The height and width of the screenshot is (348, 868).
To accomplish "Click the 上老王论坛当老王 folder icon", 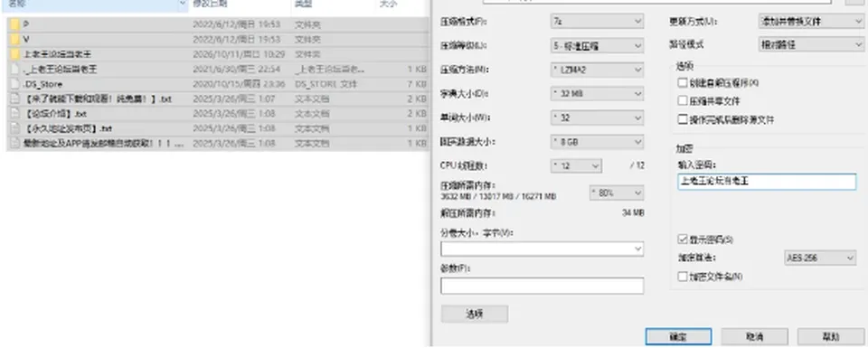I will coord(15,54).
